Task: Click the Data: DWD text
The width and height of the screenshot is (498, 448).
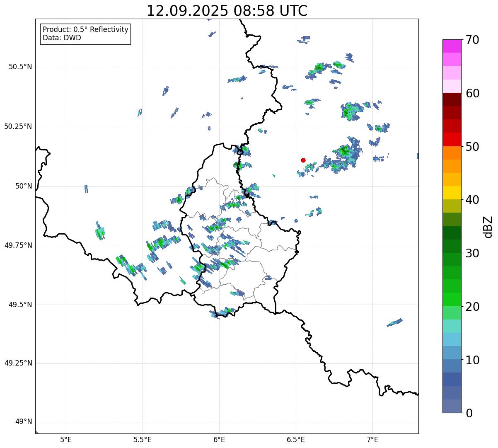Action: coord(62,38)
